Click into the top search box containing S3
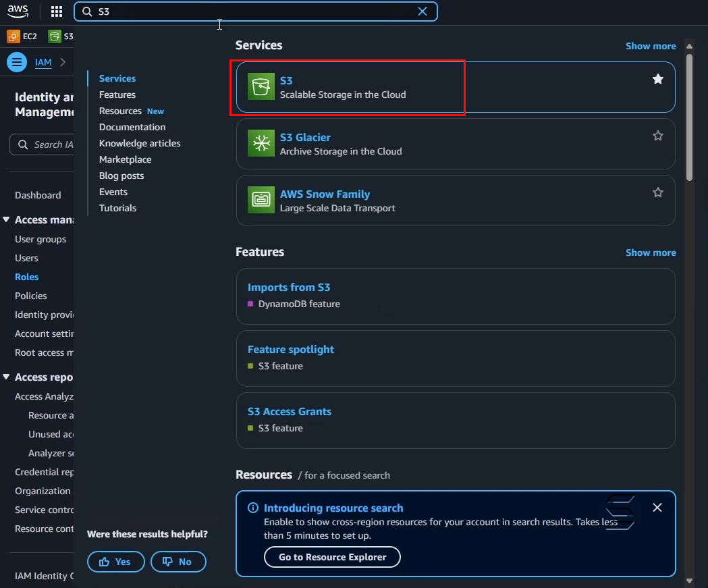708x588 pixels. 256,11
